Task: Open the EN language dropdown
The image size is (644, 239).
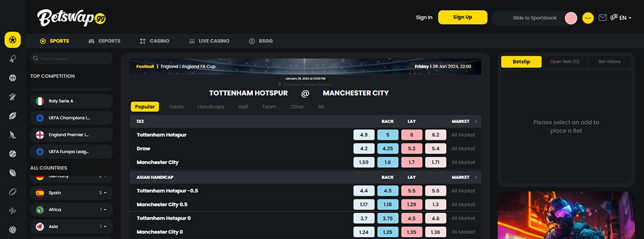Action: (626, 18)
